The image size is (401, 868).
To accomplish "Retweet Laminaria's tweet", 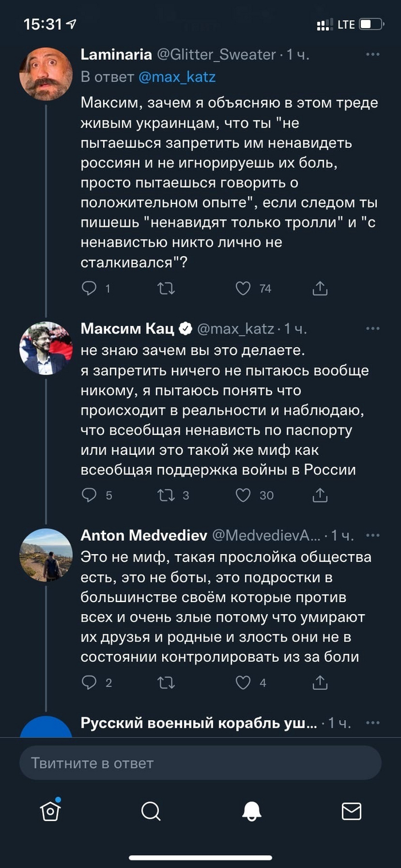I will (166, 288).
